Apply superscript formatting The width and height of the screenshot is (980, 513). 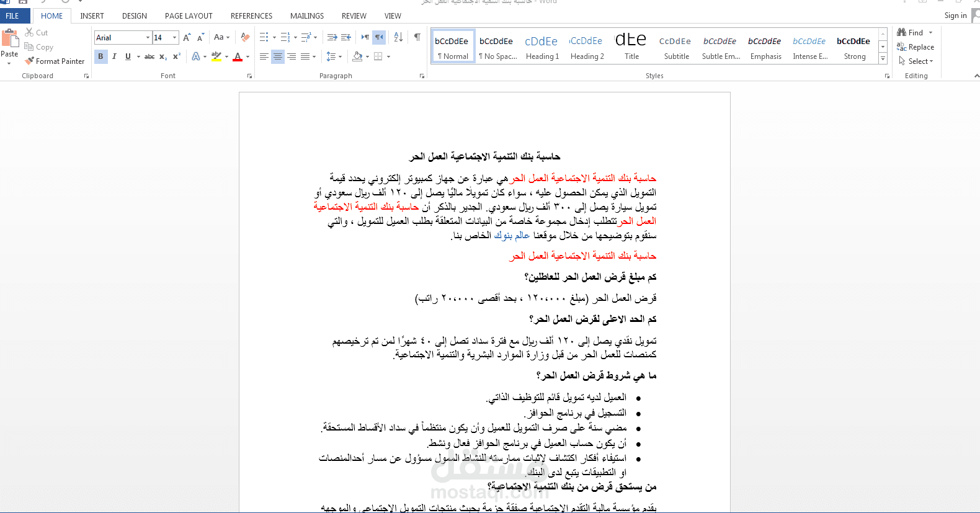[177, 56]
